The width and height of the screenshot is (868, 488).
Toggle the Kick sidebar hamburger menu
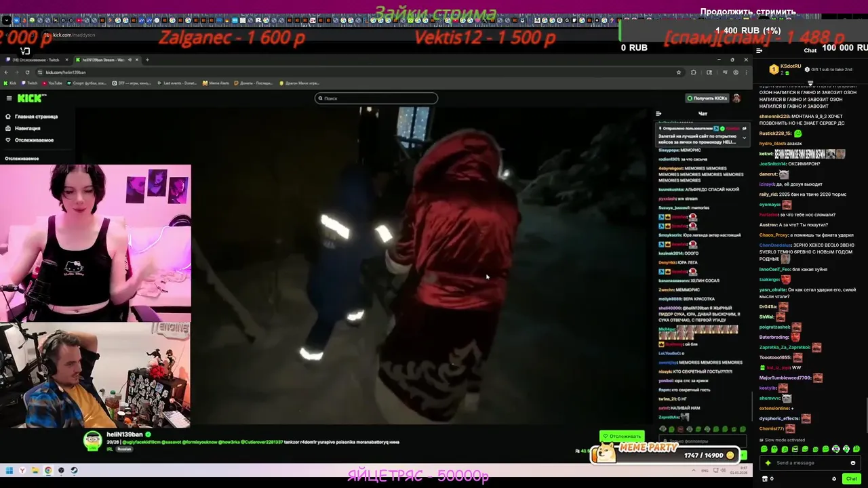click(9, 98)
